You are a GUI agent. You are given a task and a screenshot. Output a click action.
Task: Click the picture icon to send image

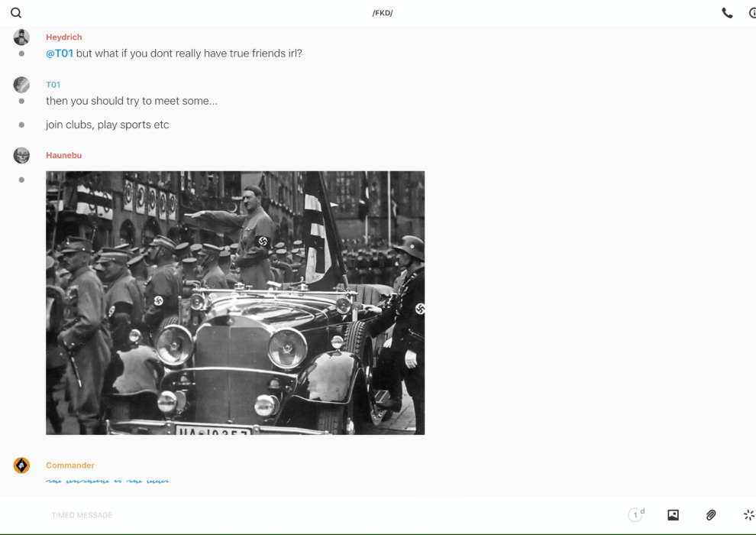pos(673,515)
